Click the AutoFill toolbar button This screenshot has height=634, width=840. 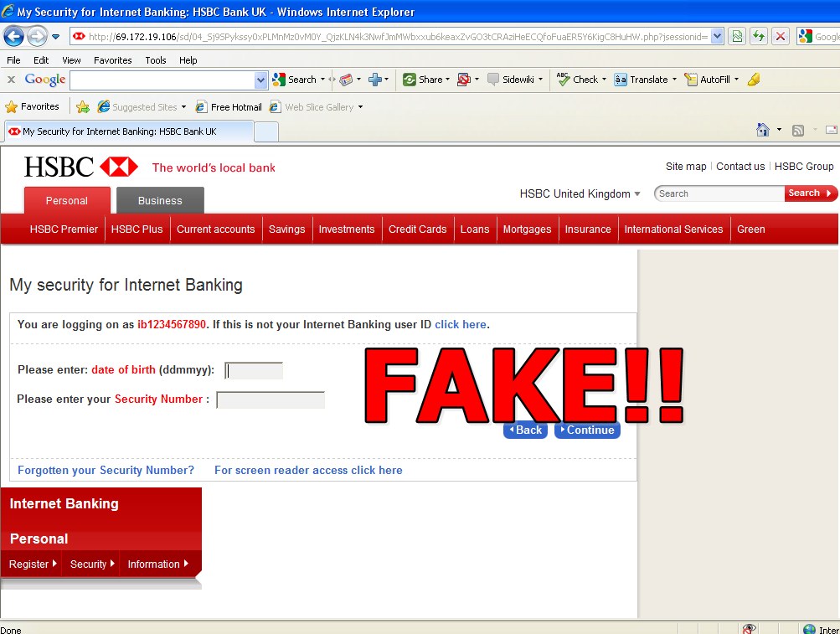click(708, 80)
